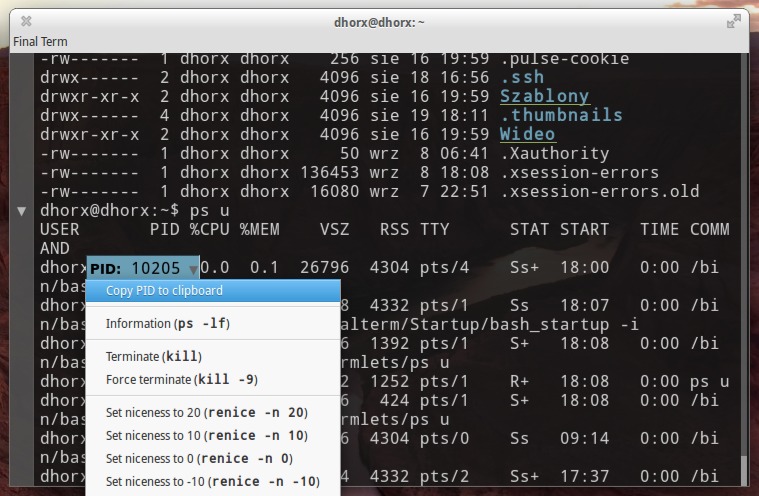This screenshot has width=759, height=496.
Task: Click the 26796 VSZ value
Action: point(324,268)
